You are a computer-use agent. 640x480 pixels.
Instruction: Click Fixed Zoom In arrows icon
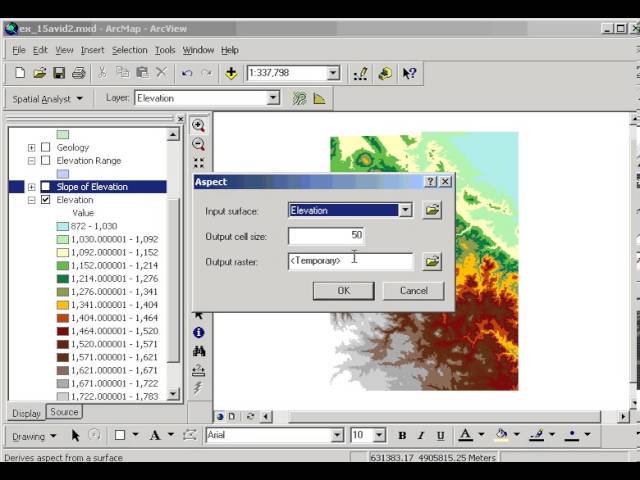pyautogui.click(x=199, y=163)
